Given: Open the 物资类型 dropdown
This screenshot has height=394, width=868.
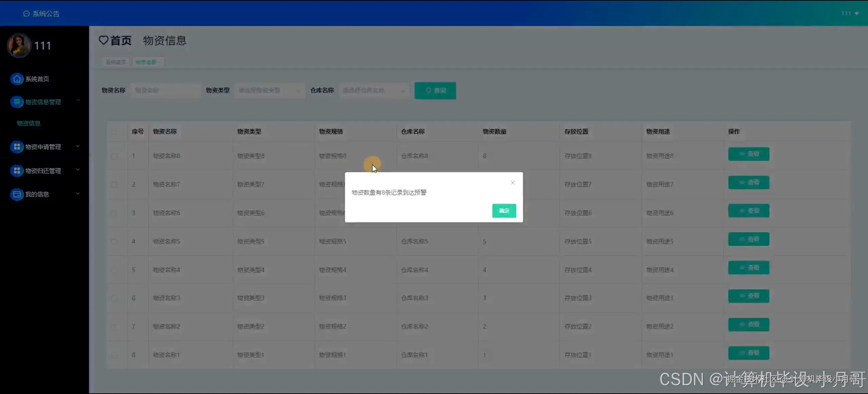Looking at the screenshot, I should point(269,90).
